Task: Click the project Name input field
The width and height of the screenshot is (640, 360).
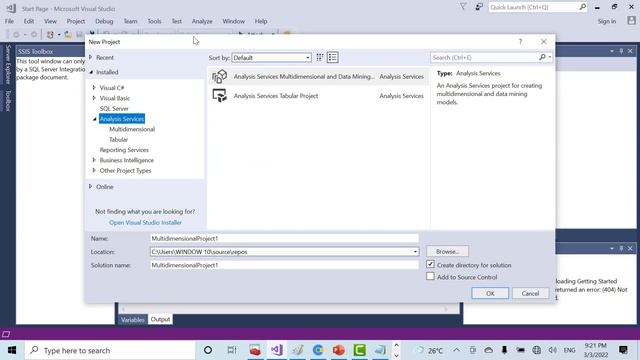Action: tap(284, 238)
